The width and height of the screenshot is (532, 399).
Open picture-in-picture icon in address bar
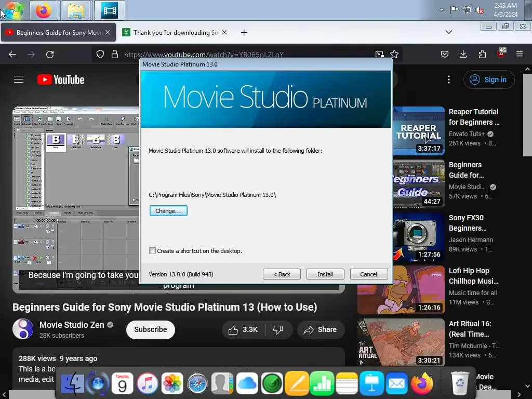pos(379,54)
